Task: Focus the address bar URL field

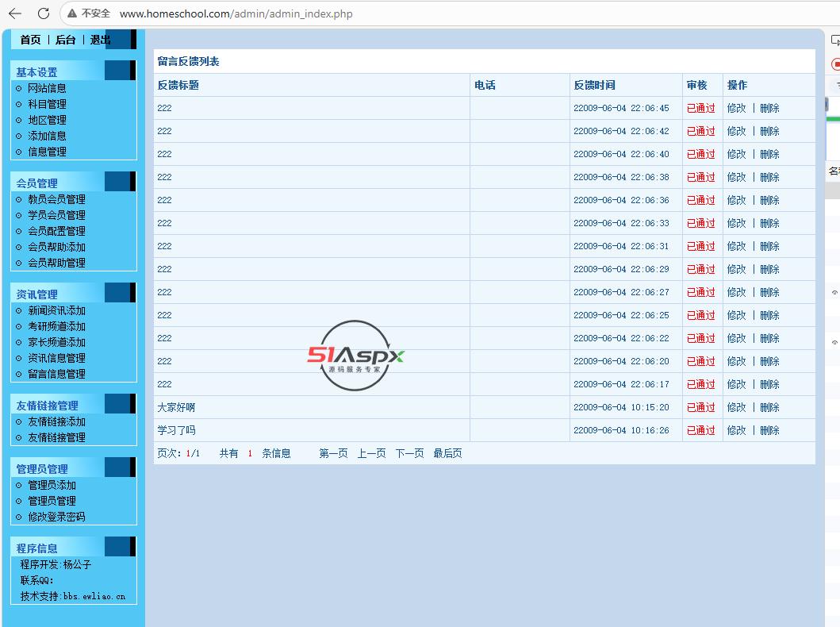Action: tap(236, 13)
